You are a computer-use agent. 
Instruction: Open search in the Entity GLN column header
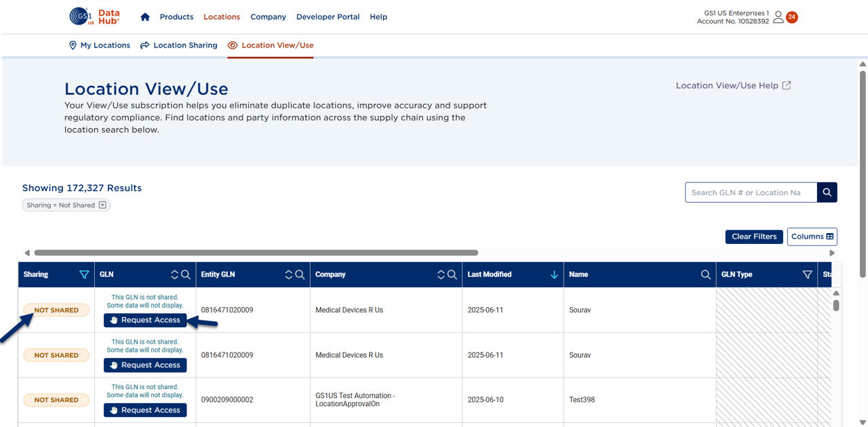click(300, 274)
